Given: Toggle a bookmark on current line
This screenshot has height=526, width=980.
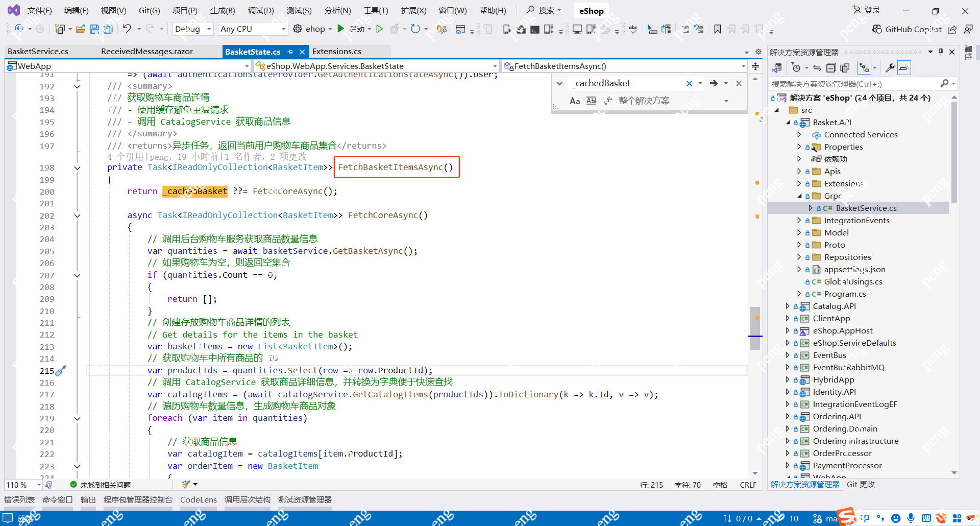Looking at the screenshot, I should (x=717, y=29).
